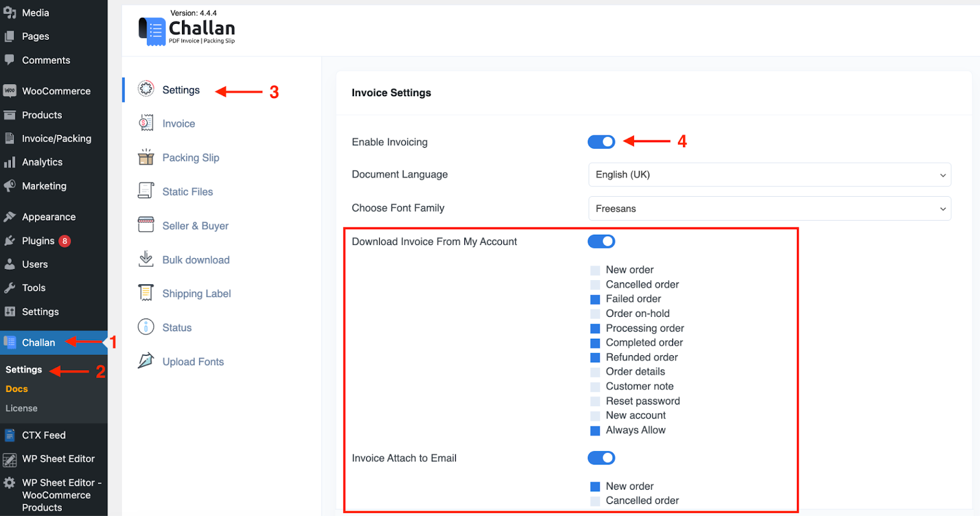Click the CTX Feed icon

[9, 435]
